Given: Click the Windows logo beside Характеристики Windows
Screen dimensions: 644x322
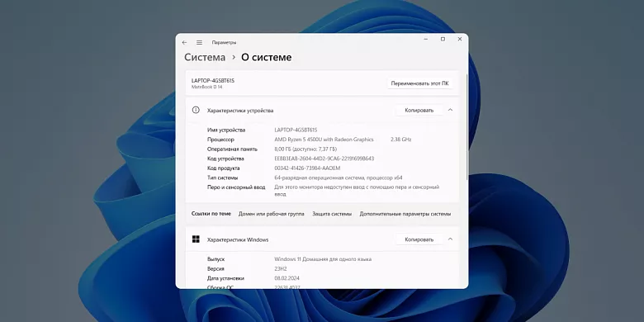Looking at the screenshot, I should pyautogui.click(x=196, y=239).
